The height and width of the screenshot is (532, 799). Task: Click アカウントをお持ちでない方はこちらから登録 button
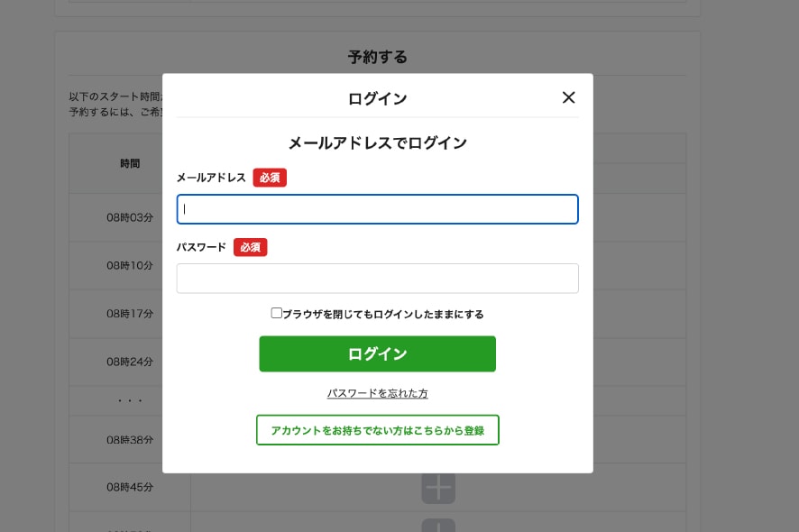(x=377, y=430)
